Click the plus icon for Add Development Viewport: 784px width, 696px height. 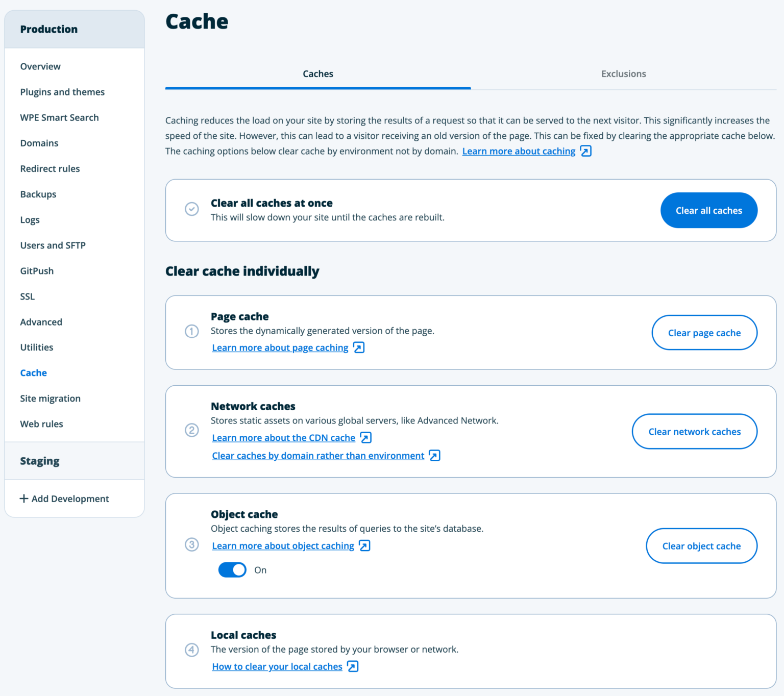[24, 499]
